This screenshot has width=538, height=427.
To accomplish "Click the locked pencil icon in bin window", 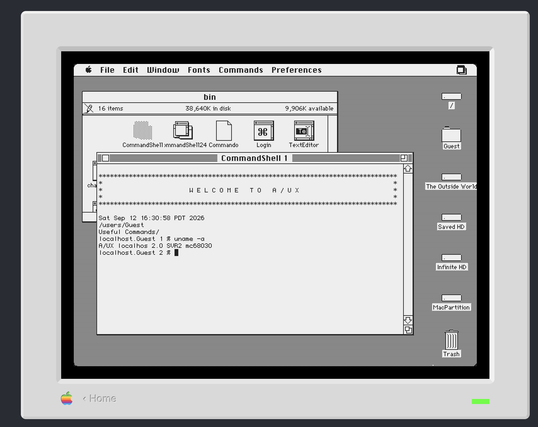I will pos(89,108).
